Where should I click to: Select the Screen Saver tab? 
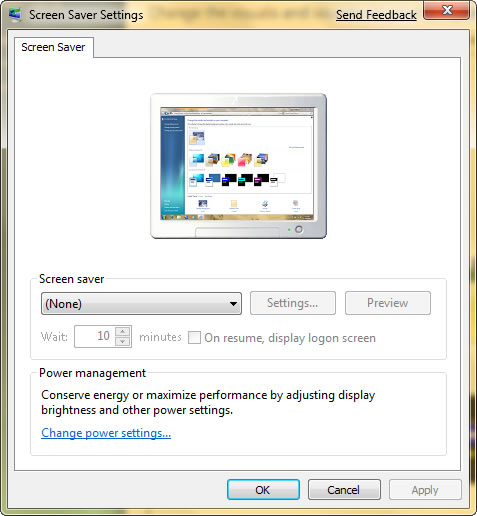(53, 47)
